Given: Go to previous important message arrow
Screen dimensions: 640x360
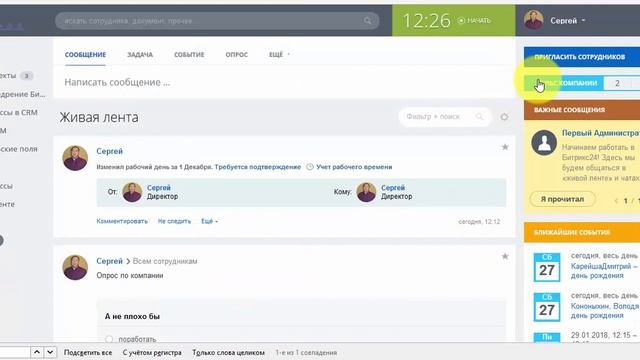Looking at the screenshot, I should (616, 201).
